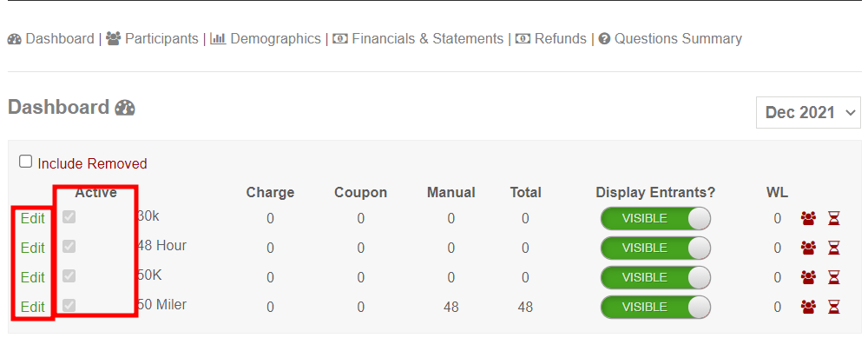Toggle Display Entrants switch for 50K

pos(655,277)
